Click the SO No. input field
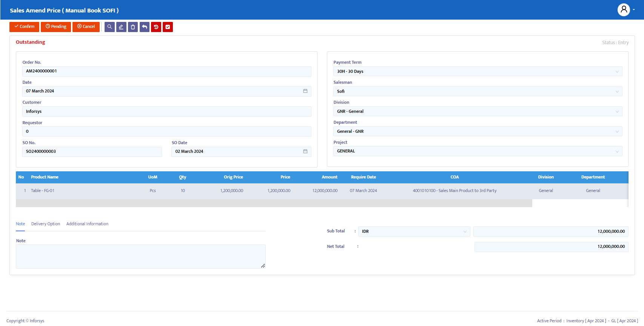 click(x=92, y=152)
